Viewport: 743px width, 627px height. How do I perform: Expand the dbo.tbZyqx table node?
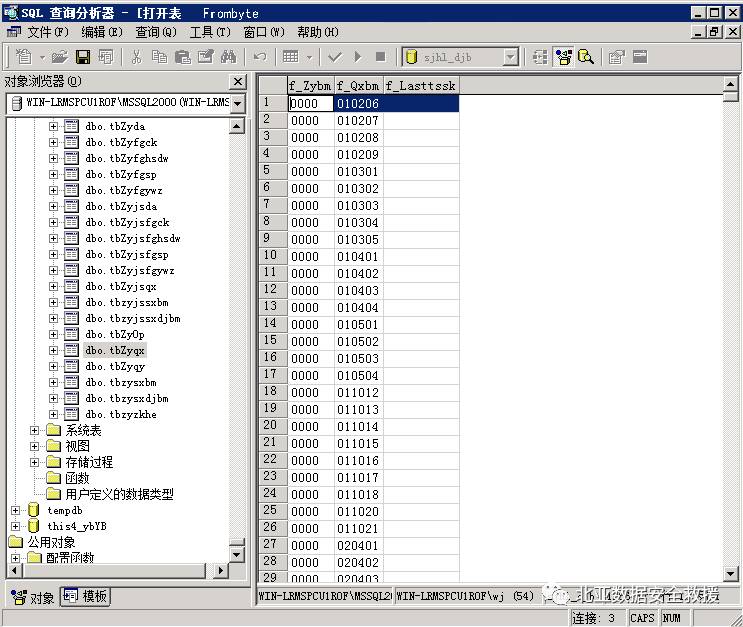(x=54, y=351)
